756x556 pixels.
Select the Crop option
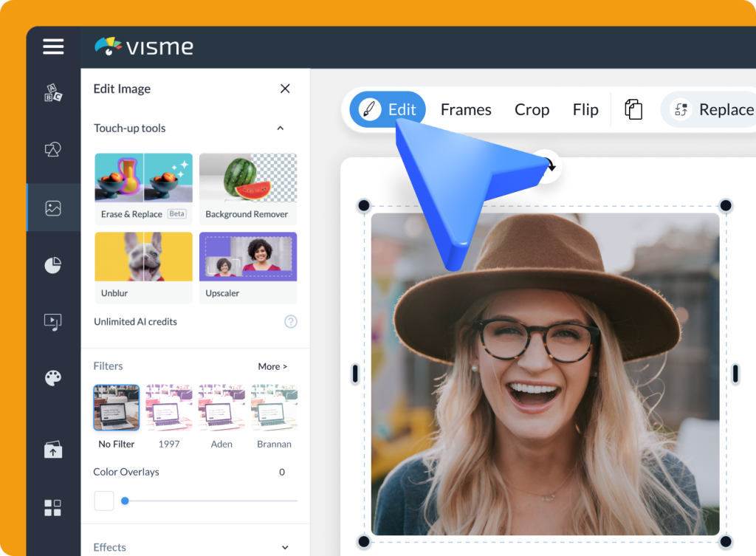point(532,110)
